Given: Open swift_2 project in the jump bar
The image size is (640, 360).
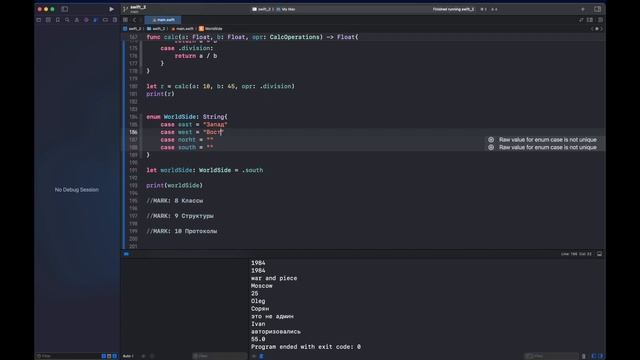Looking at the screenshot, I should pyautogui.click(x=132, y=29).
